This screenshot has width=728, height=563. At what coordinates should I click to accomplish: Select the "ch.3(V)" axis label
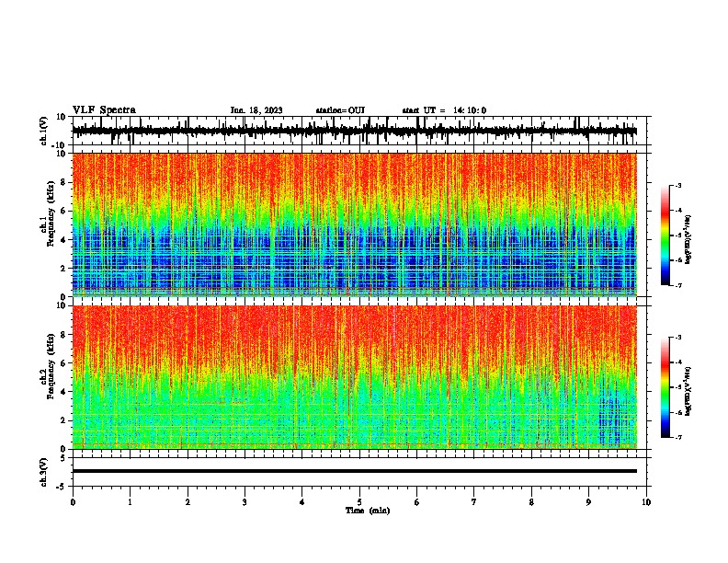pos(44,472)
